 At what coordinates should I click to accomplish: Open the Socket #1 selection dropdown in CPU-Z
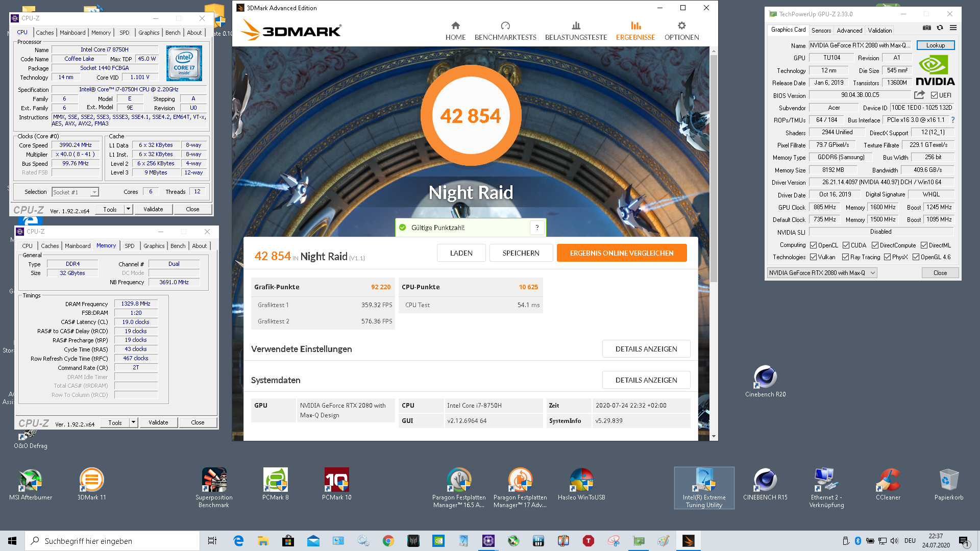(x=75, y=192)
